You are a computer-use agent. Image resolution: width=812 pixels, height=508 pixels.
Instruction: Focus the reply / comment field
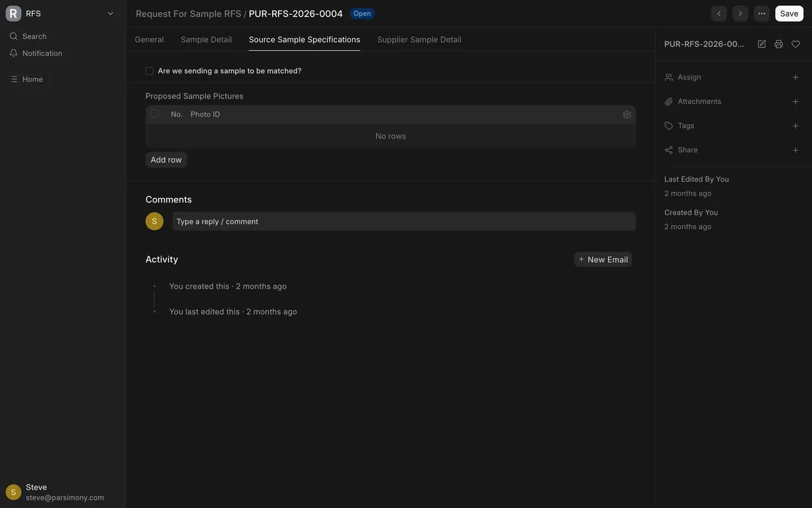[404, 222]
